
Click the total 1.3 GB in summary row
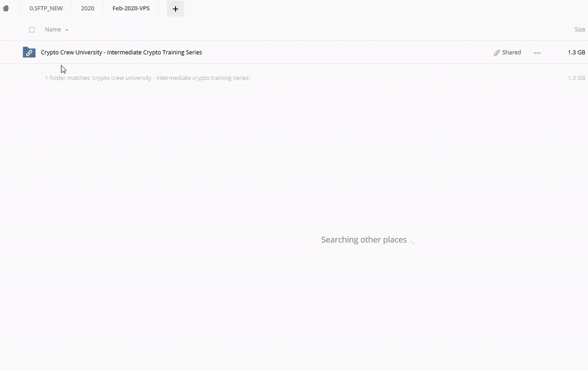point(576,78)
